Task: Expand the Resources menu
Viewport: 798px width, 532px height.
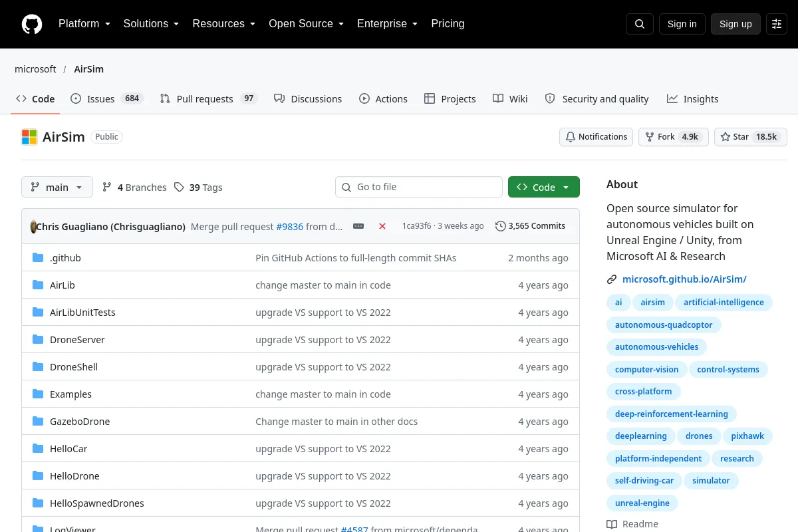Action: [224, 24]
